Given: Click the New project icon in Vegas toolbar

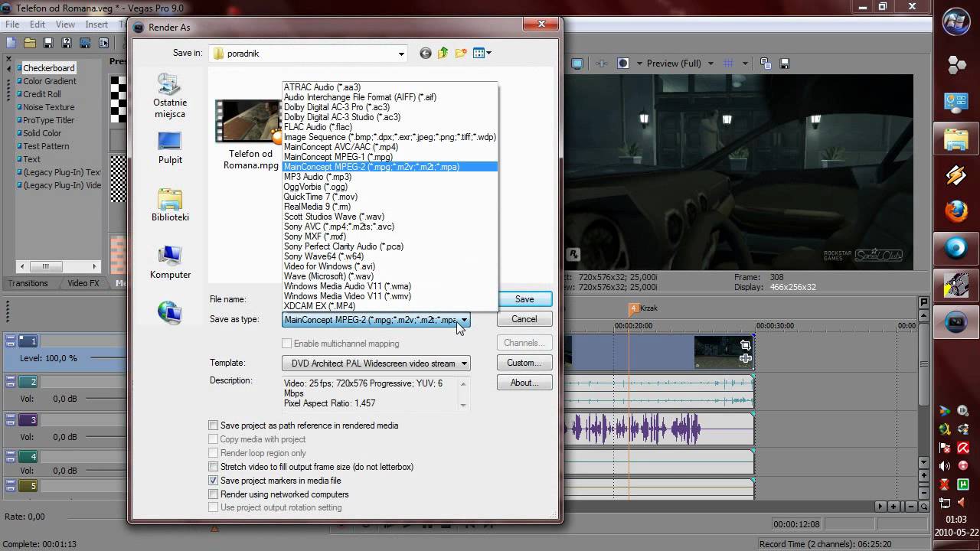Looking at the screenshot, I should (x=12, y=43).
